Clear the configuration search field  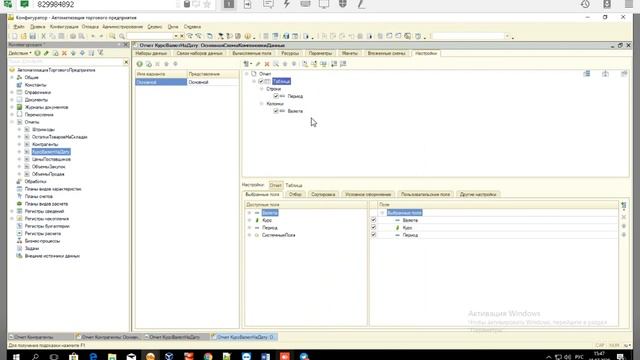(x=126, y=62)
